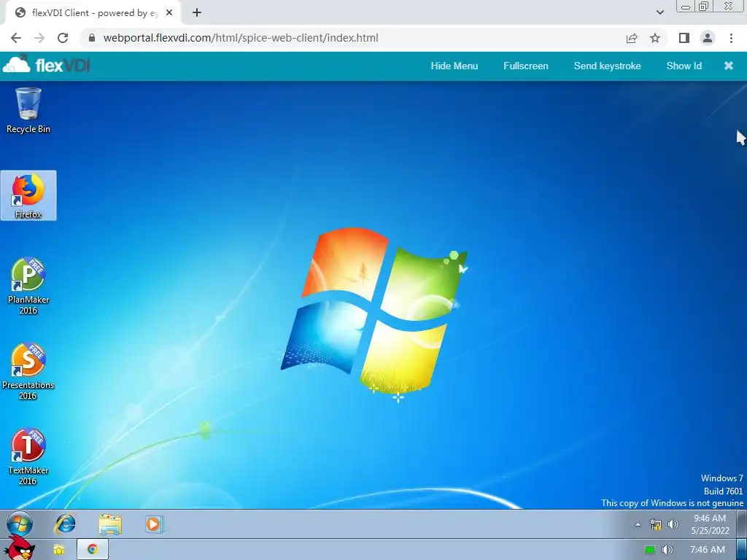The height and width of the screenshot is (560, 747).
Task: Click the remote desktop volume speaker icon
Action: [673, 525]
